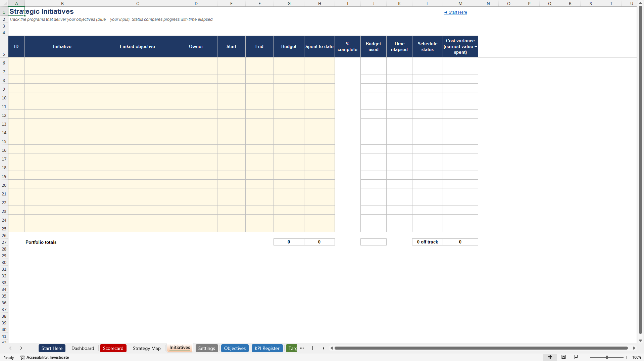This screenshot has width=644, height=361.
Task: Click horizontal scrollbar left arrow
Action: [x=332, y=348]
